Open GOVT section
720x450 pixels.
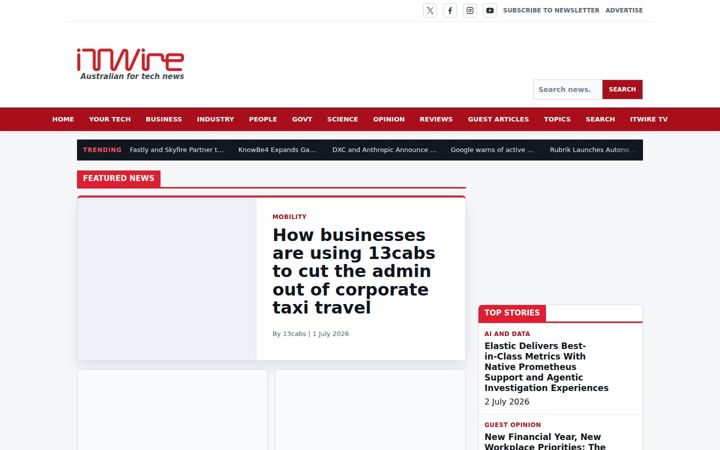302,119
